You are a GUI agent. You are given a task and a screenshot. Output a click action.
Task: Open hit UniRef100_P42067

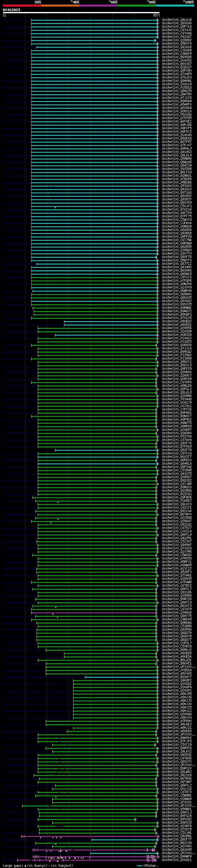(x=177, y=37)
